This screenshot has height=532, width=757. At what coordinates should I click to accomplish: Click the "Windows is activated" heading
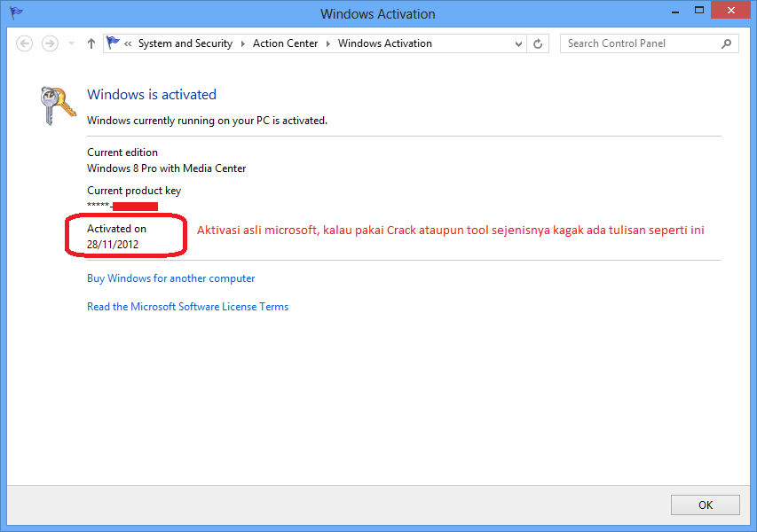152,95
